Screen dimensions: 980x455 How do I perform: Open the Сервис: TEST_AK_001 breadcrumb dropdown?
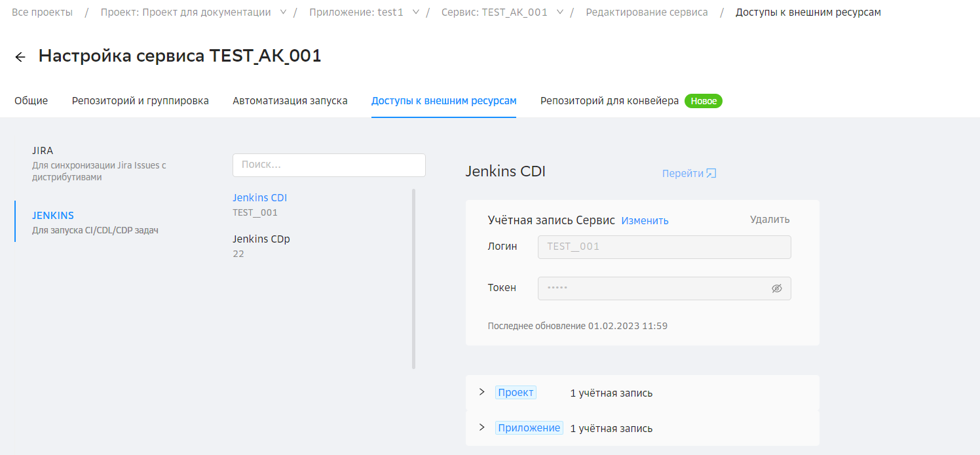click(560, 12)
